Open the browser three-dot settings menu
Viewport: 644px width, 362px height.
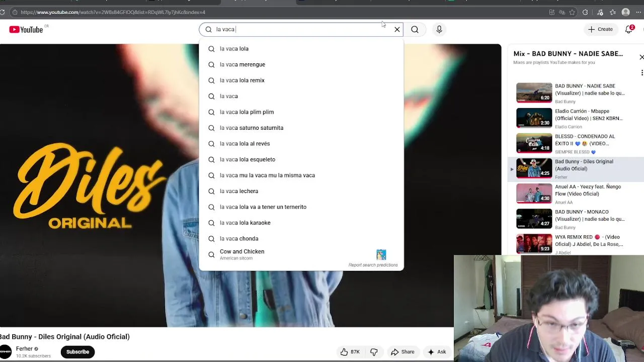pyautogui.click(x=639, y=12)
